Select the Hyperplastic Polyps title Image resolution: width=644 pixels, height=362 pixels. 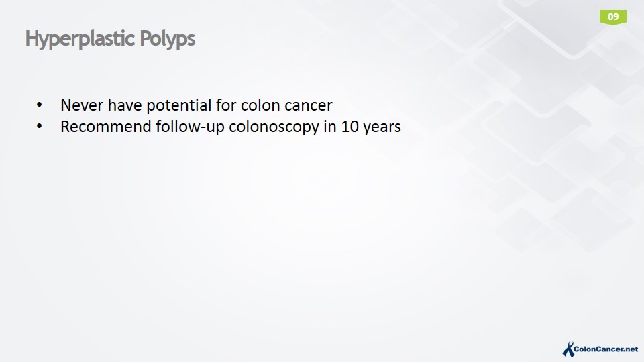[x=110, y=39]
